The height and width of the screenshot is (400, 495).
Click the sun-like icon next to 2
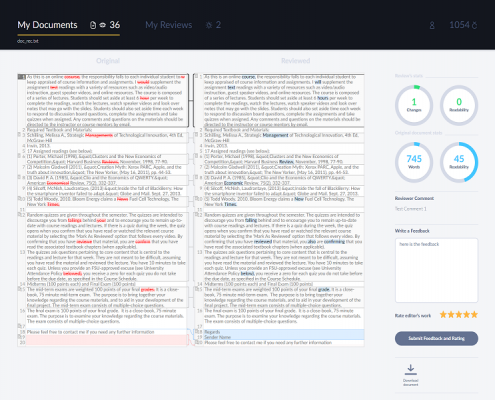click(209, 25)
